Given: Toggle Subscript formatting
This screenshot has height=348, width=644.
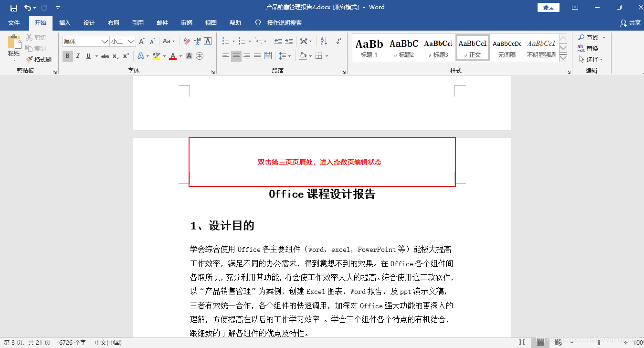Looking at the screenshot, I should [x=116, y=56].
